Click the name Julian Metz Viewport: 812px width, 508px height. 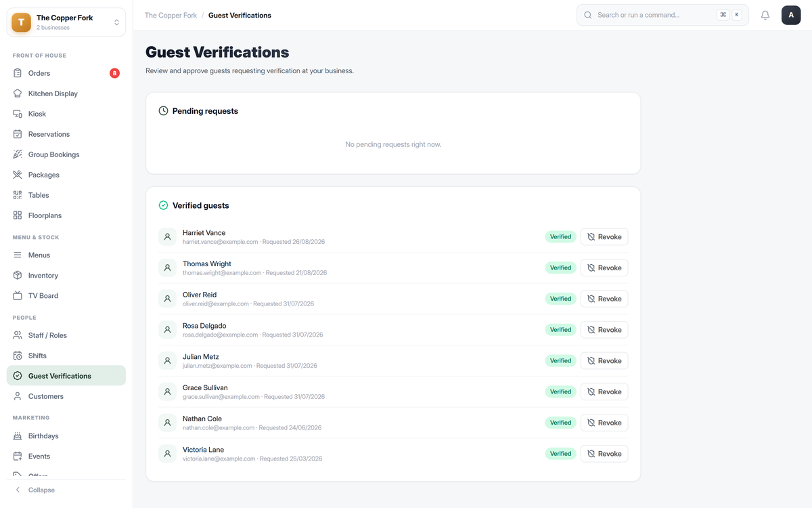point(201,357)
